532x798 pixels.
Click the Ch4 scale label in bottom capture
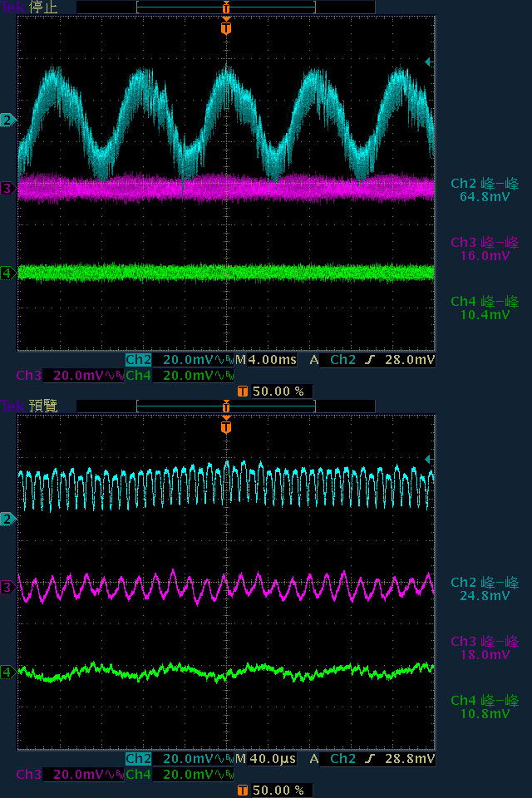click(x=139, y=775)
